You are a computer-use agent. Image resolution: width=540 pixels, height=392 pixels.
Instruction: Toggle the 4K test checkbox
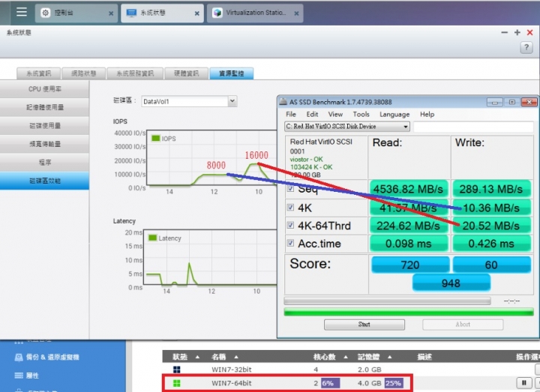[291, 207]
